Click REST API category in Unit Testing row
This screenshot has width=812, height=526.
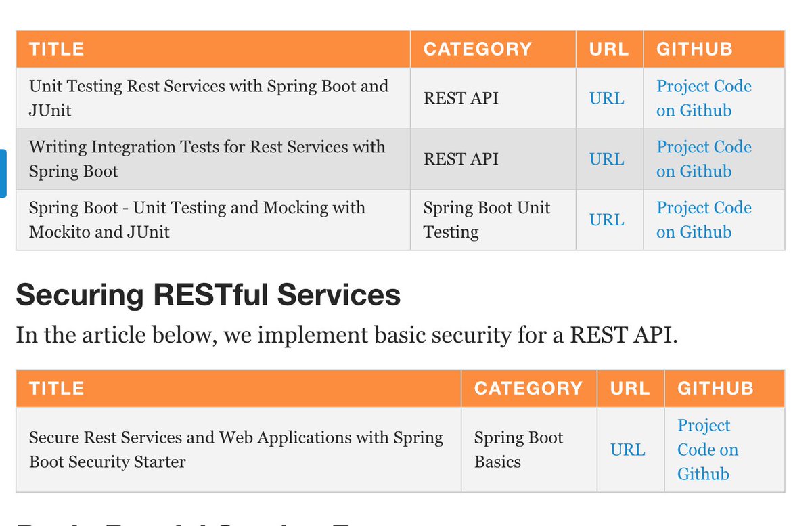[461, 98]
